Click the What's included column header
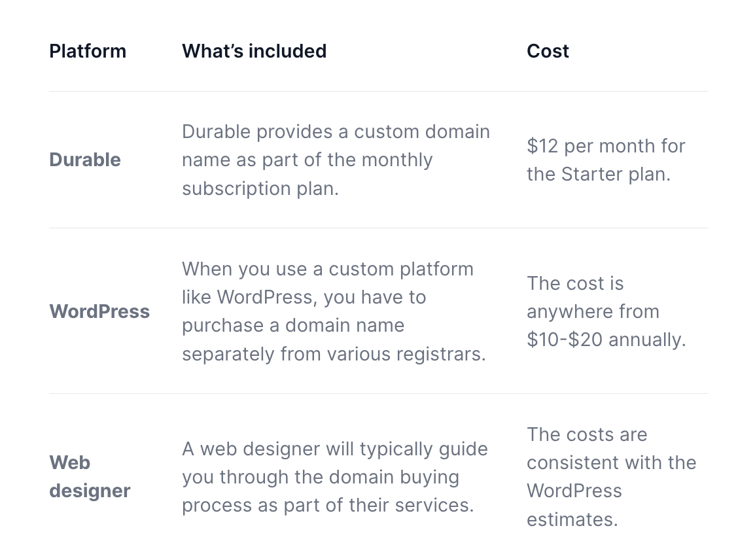This screenshot has height=560, width=738. 254,51
